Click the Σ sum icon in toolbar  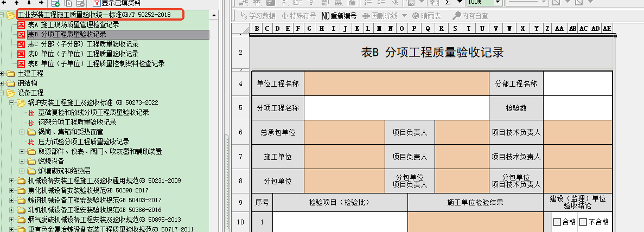448,2
